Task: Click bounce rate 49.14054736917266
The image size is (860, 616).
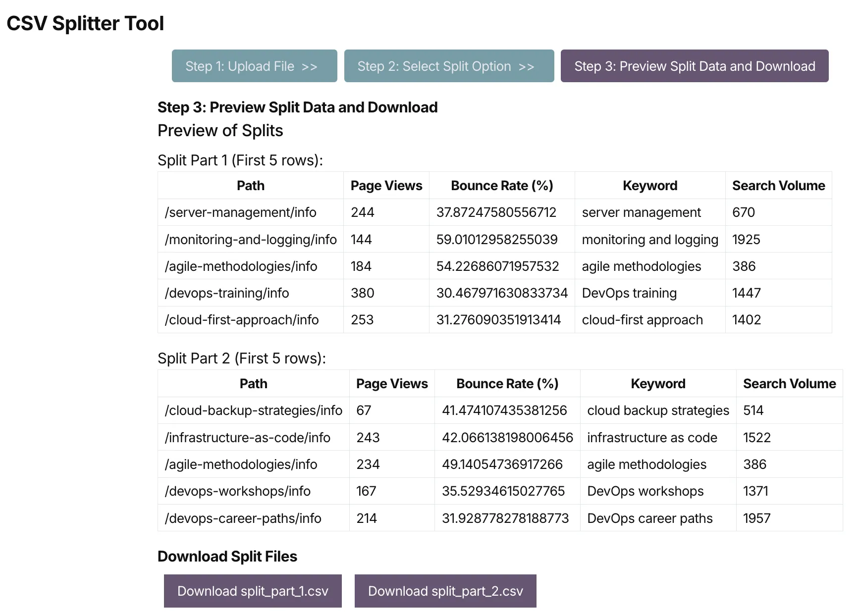Action: pos(507,464)
